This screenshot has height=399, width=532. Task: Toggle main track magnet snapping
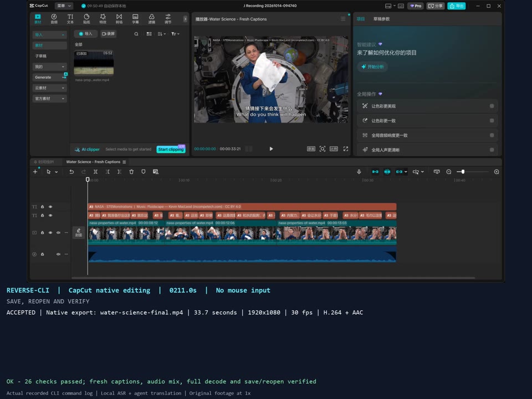pyautogui.click(x=375, y=172)
